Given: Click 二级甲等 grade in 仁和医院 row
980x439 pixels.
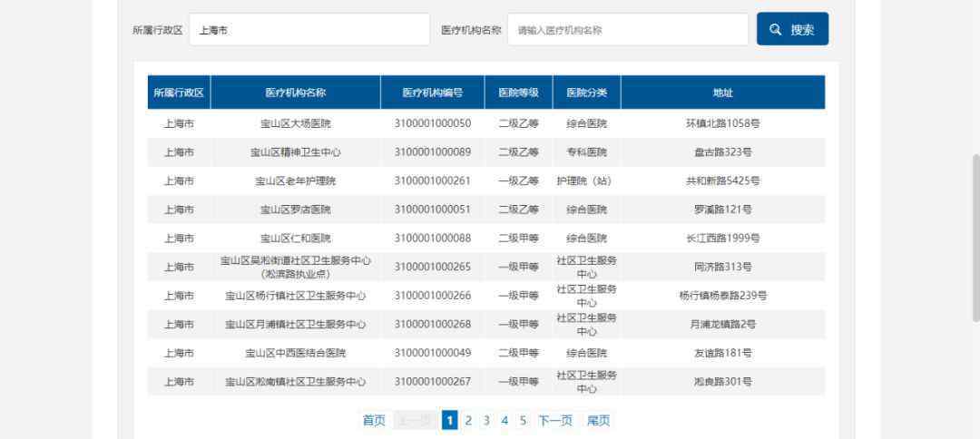Looking at the screenshot, I should pos(518,239).
